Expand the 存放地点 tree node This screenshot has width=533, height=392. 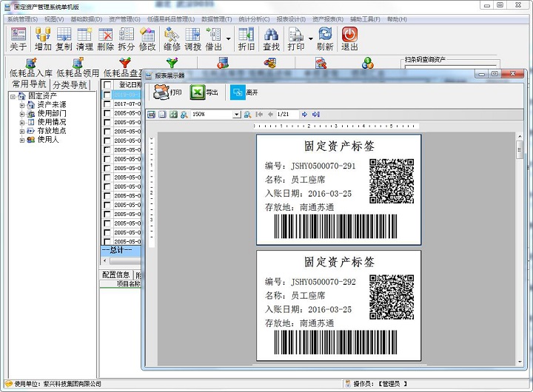[x=22, y=132]
